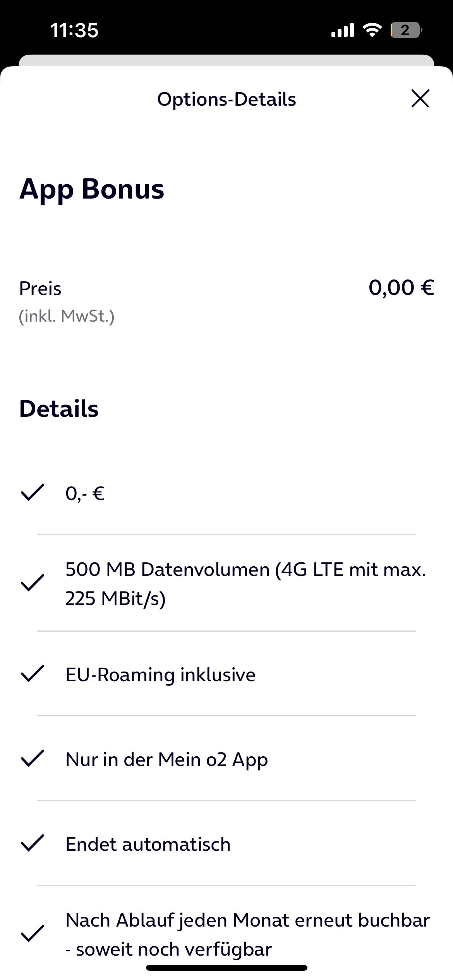Tap the App Bonus heading
The image size is (453, 980).
[x=92, y=189]
